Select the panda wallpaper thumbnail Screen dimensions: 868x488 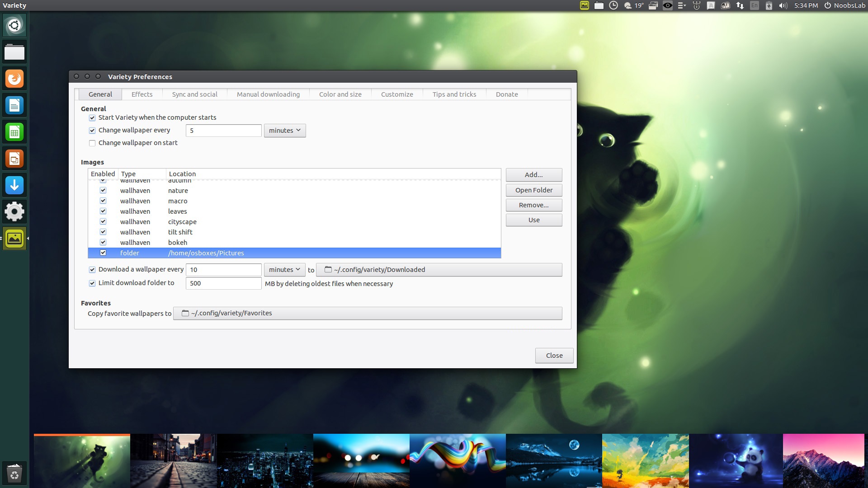pos(736,461)
